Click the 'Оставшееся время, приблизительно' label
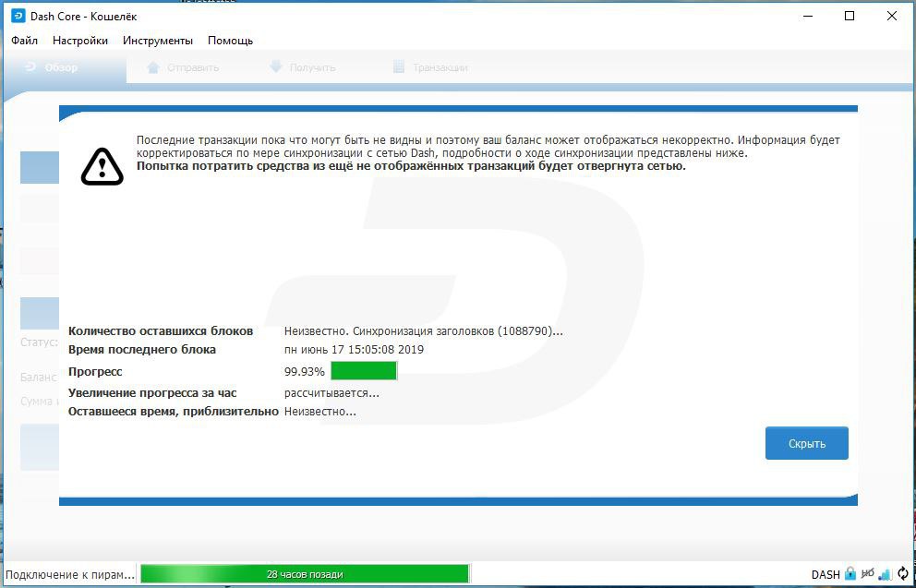The image size is (916, 588). (x=174, y=412)
